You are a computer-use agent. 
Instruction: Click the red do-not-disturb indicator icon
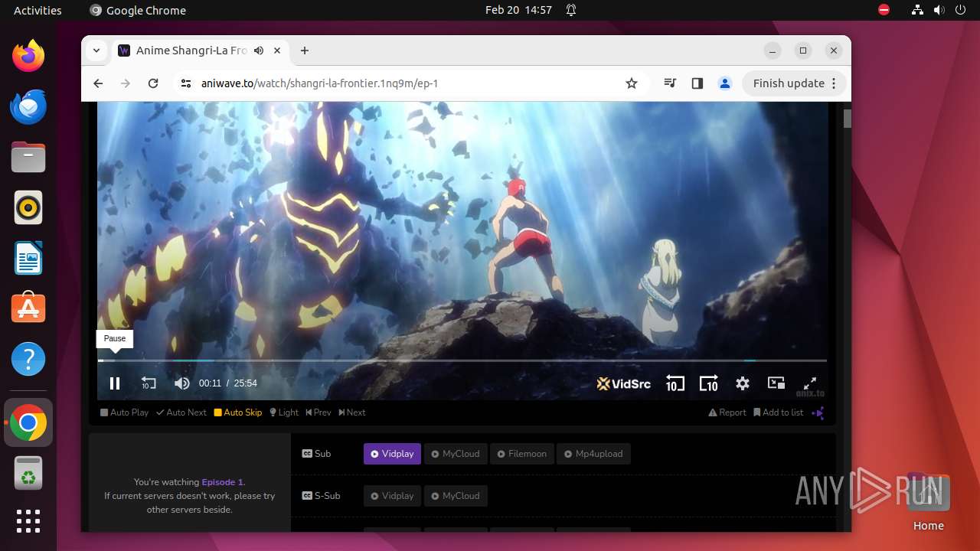[884, 10]
